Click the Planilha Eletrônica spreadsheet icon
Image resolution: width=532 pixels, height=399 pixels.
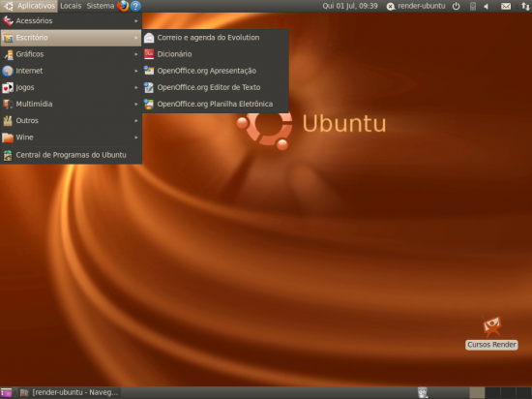(149, 104)
